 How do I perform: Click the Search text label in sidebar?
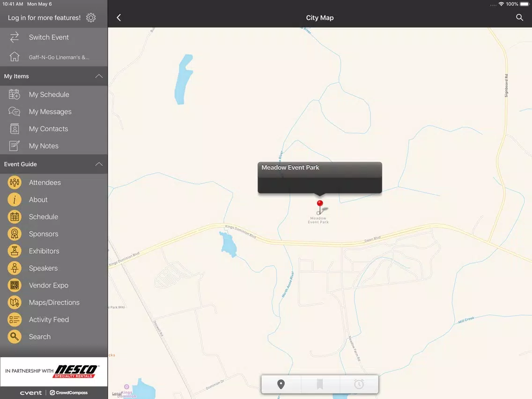[x=40, y=337]
